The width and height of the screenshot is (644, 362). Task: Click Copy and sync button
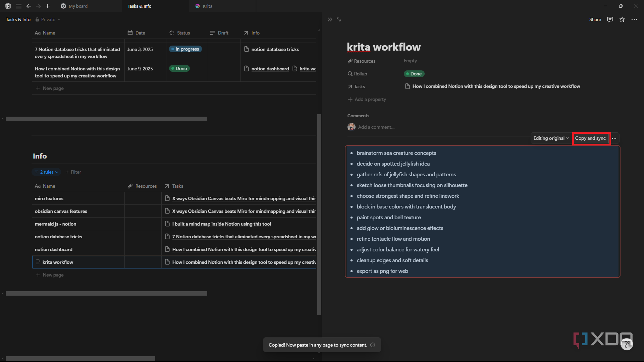click(590, 138)
